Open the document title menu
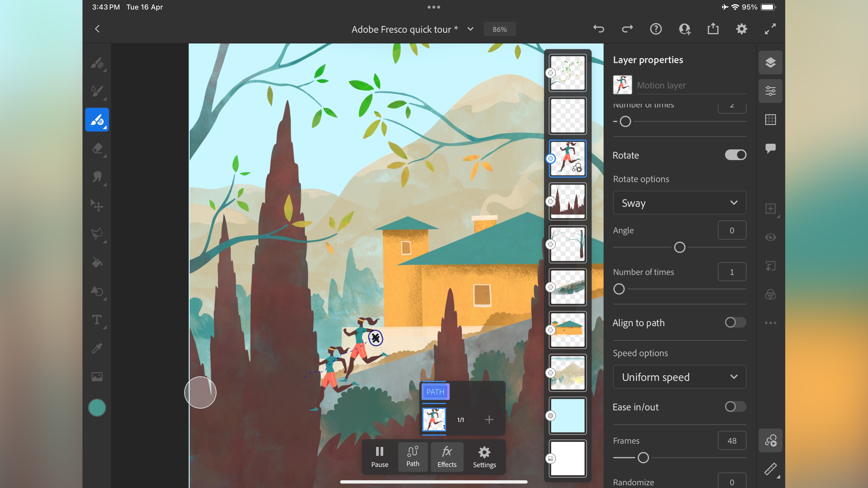This screenshot has height=488, width=868. coord(470,29)
